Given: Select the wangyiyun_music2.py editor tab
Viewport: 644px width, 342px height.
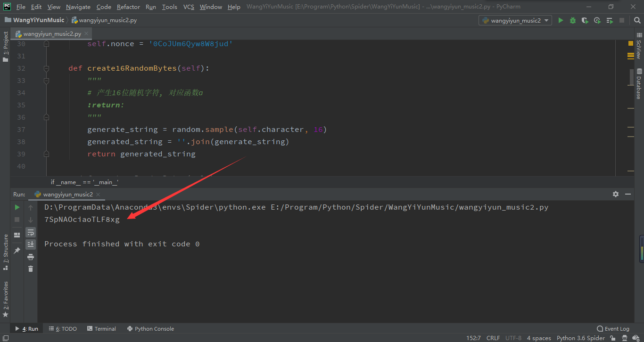Looking at the screenshot, I should (52, 34).
